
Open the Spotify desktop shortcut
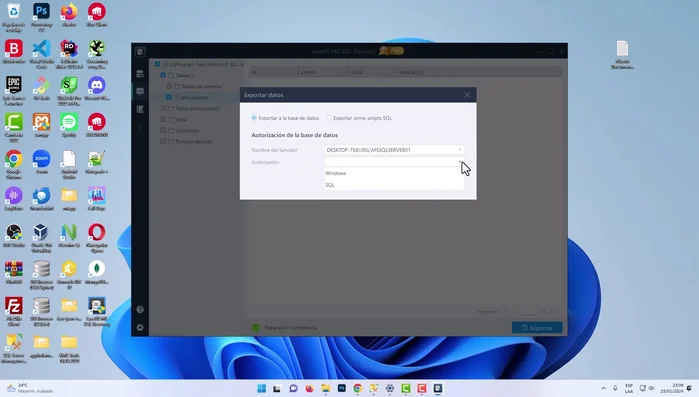point(69,125)
